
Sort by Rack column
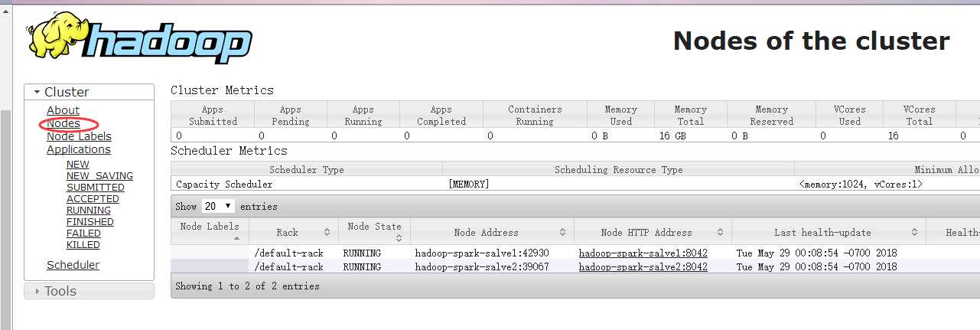294,232
